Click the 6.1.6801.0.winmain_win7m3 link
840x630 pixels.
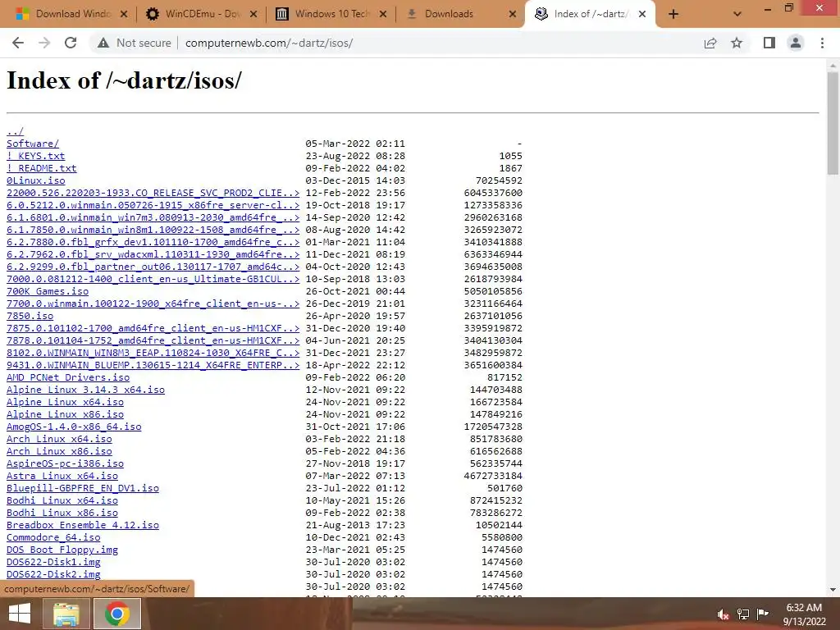click(x=153, y=217)
